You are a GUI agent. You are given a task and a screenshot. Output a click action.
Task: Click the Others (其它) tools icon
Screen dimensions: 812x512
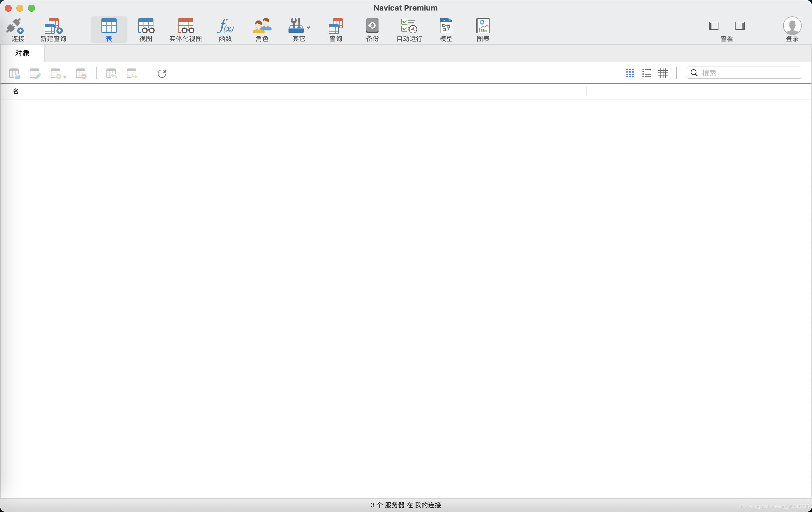click(296, 26)
